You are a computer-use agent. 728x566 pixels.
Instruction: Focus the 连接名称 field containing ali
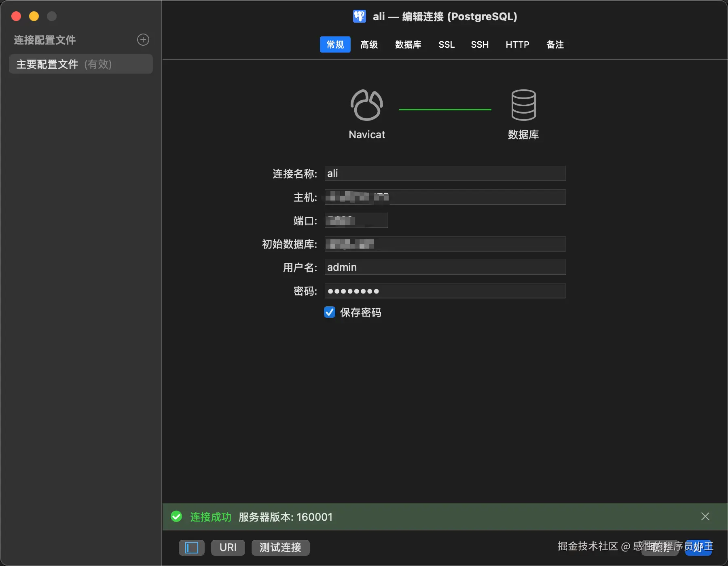[445, 173]
